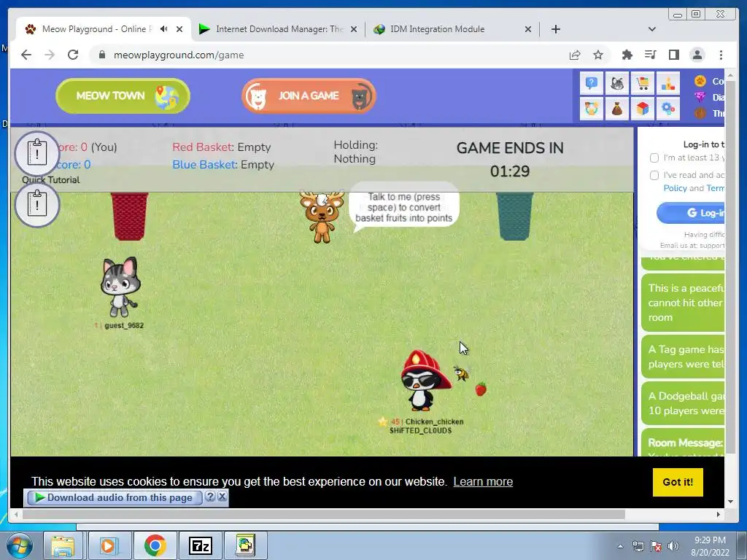Screen dimensions: 747x560
Task: Click the gold paw coin icon
Action: coord(700,81)
